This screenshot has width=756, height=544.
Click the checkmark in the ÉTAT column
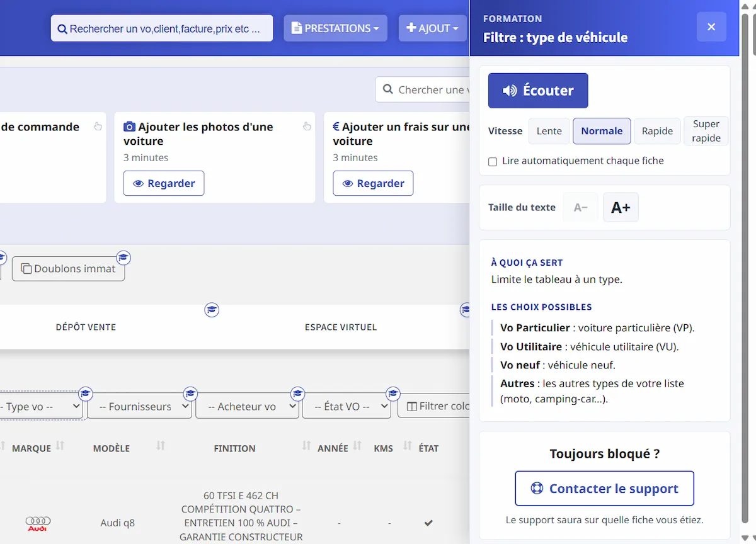[428, 523]
